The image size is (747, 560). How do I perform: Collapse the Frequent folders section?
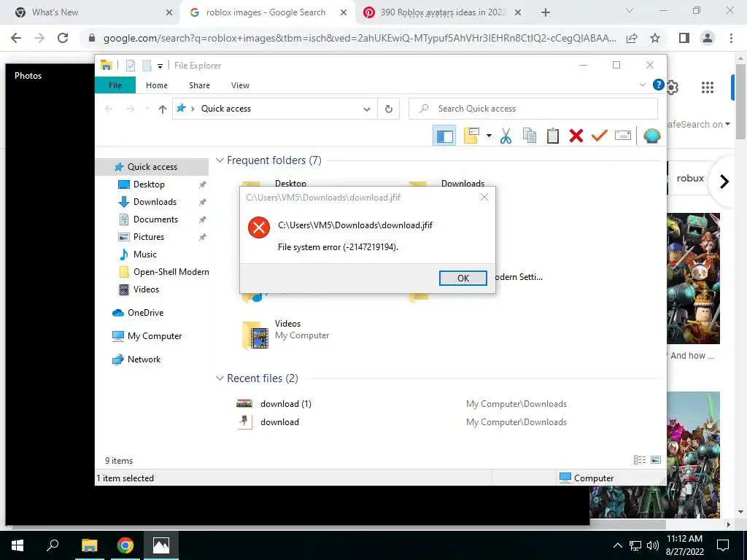coord(220,160)
